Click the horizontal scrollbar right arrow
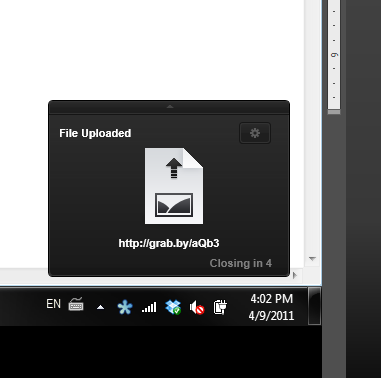The height and width of the screenshot is (378, 381). (x=294, y=275)
